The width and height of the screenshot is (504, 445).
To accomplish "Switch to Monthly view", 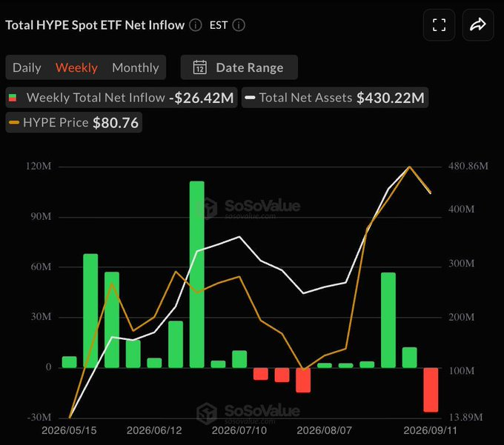I will [136, 67].
